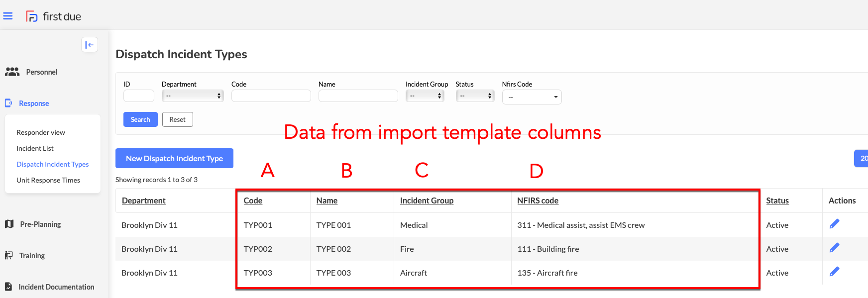The width and height of the screenshot is (868, 298).
Task: Click the Personnel people icon
Action: coord(12,72)
